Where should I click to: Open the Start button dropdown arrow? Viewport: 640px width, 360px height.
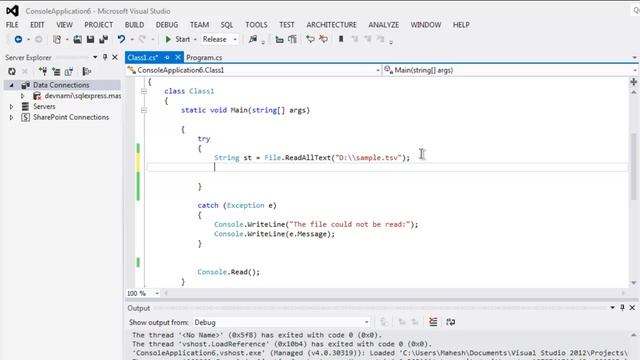click(x=195, y=40)
